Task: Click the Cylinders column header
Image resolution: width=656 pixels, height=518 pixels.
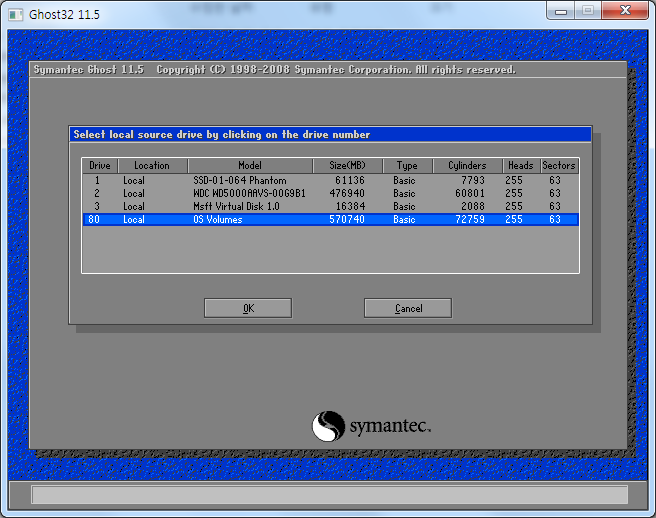Action: [467, 166]
